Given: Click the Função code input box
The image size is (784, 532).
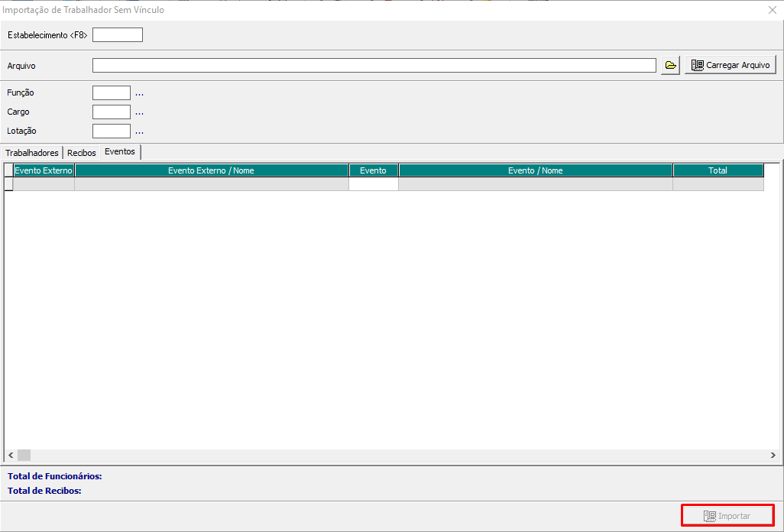Looking at the screenshot, I should pos(112,93).
